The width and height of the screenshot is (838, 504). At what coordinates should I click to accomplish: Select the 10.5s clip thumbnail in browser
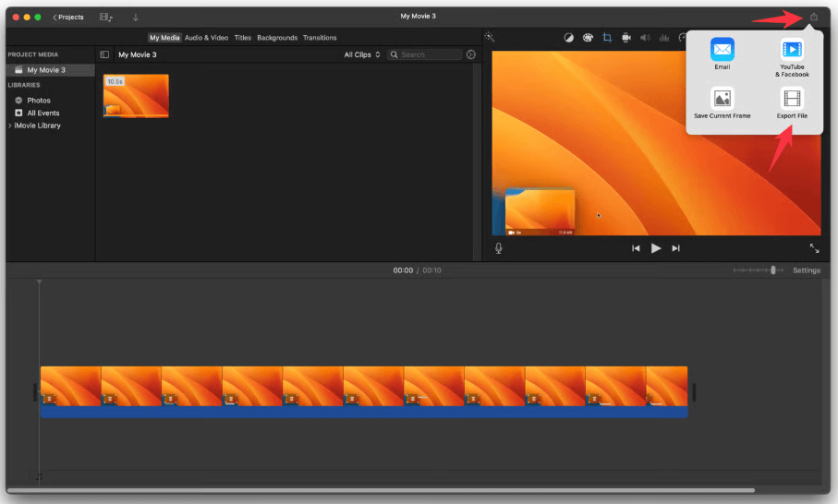[136, 96]
